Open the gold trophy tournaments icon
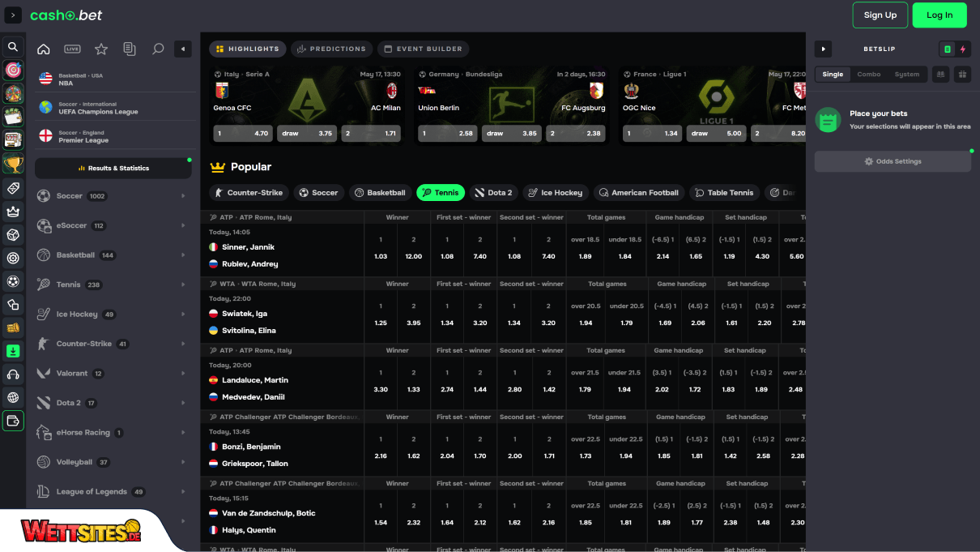The height and width of the screenshot is (552, 980). pos(13,165)
